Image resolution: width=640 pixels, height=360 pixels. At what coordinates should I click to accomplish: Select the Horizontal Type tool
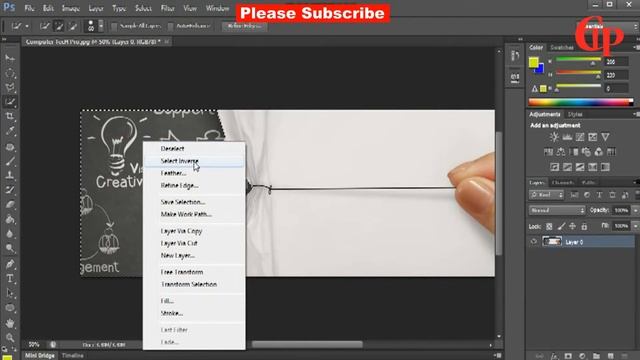coord(10,279)
